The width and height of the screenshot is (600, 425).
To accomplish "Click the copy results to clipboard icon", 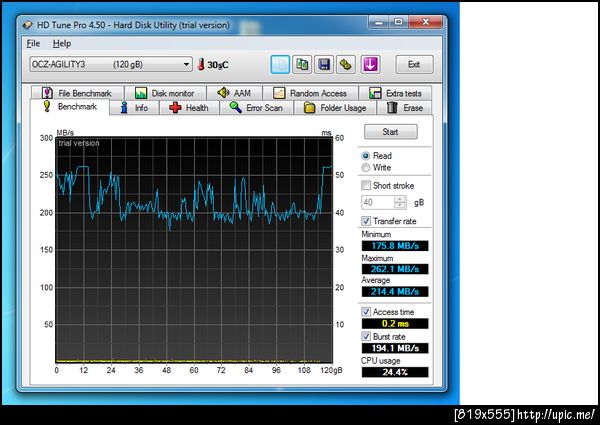I will tap(280, 65).
